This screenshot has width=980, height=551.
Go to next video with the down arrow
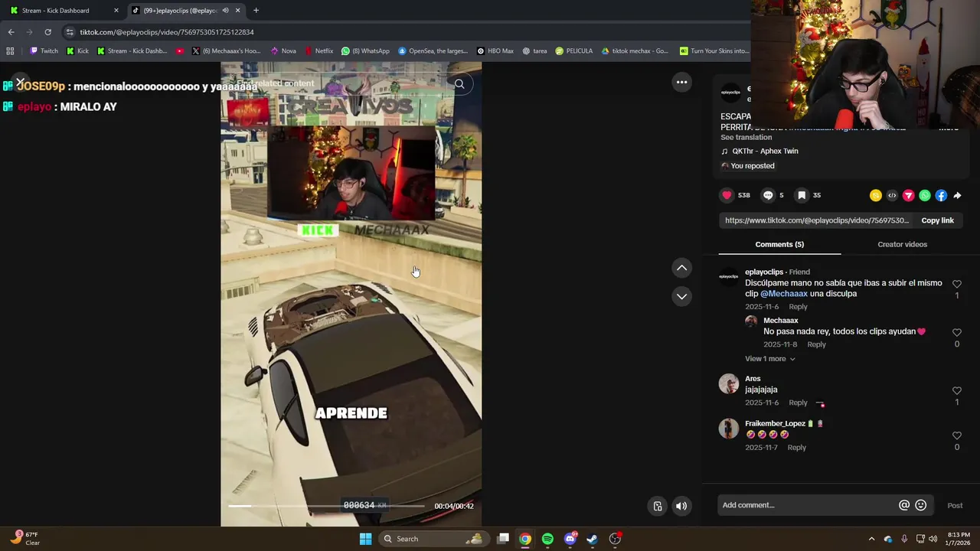(x=681, y=296)
